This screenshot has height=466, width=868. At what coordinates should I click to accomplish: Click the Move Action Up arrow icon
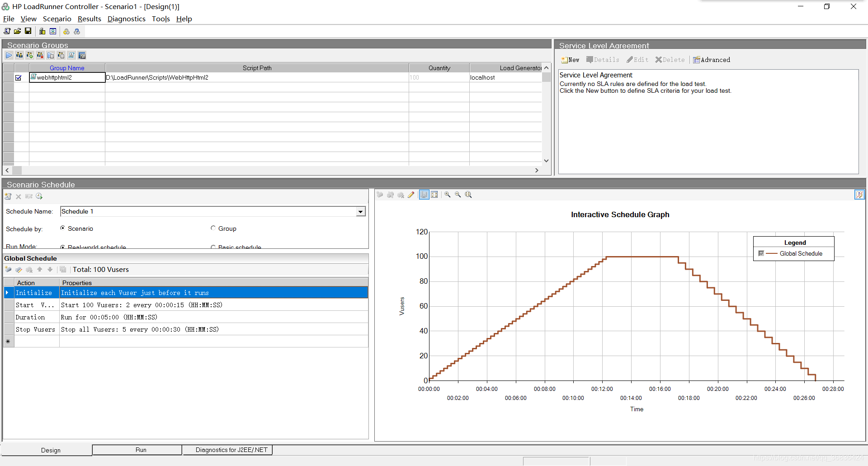pos(40,270)
